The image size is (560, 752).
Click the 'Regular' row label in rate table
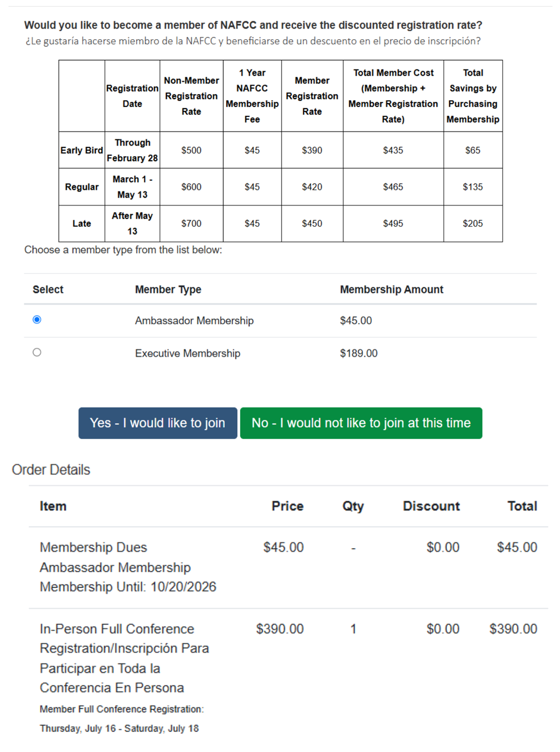(x=82, y=187)
